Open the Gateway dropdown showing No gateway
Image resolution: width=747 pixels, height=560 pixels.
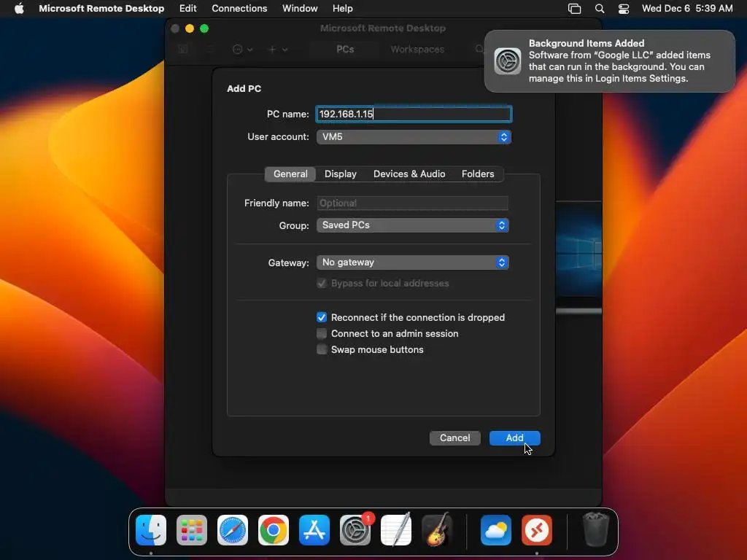click(x=413, y=262)
